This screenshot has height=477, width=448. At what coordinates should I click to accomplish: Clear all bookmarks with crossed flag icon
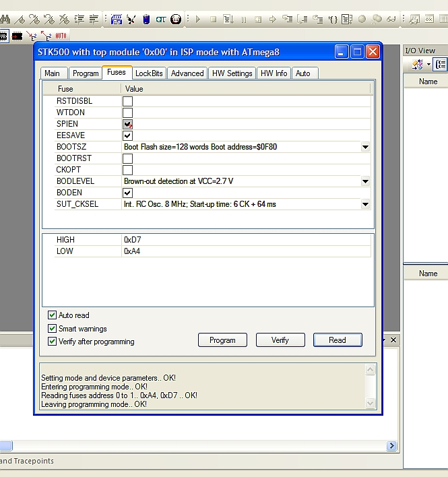(64, 20)
